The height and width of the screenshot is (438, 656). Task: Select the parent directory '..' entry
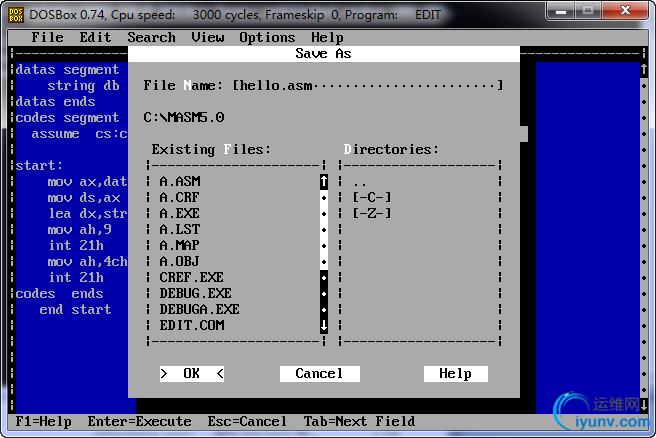360,182
